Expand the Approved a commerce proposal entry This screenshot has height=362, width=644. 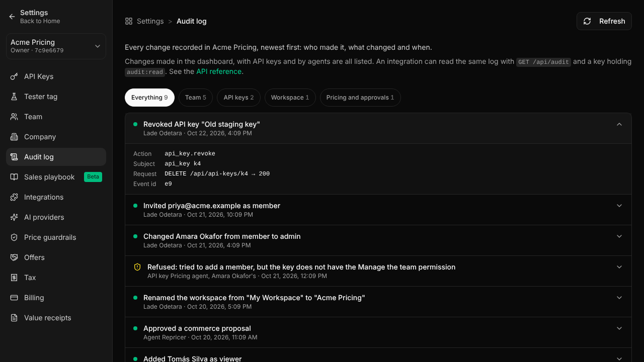pos(619,328)
